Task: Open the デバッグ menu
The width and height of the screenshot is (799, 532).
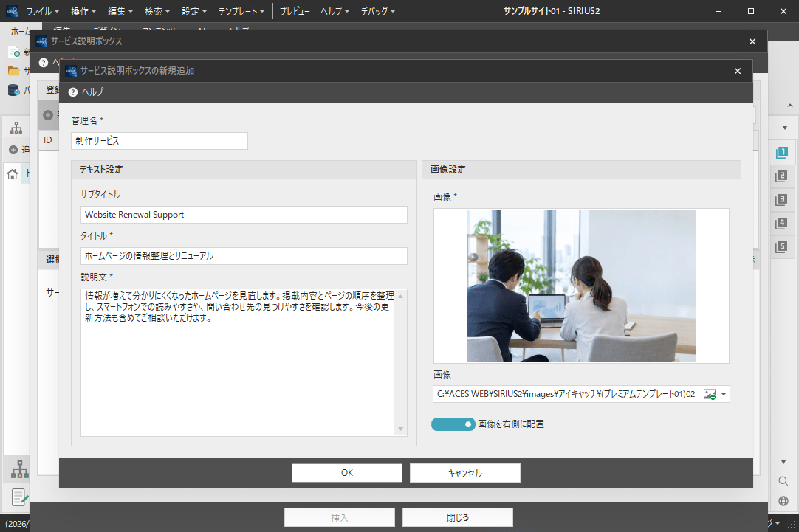Action: pos(377,11)
